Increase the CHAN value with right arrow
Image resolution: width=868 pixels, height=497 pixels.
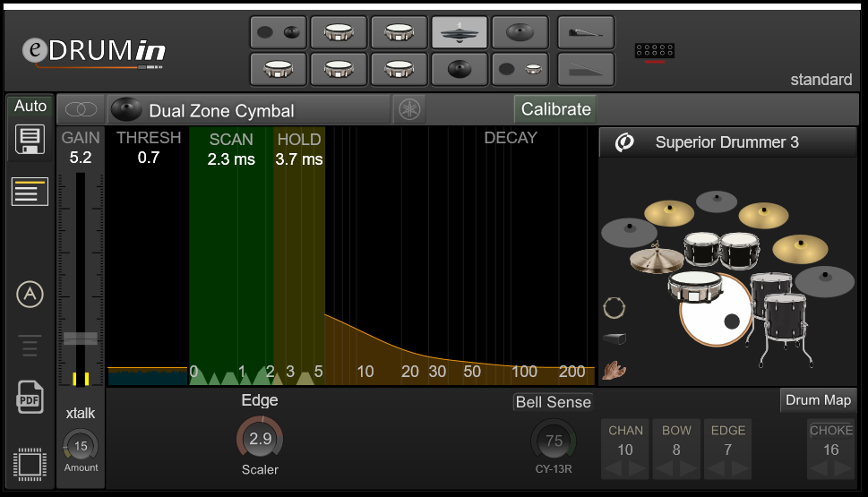(x=637, y=469)
